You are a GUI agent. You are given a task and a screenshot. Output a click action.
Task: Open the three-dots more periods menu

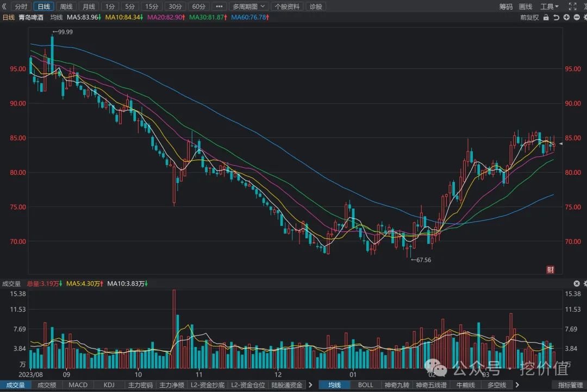[219, 7]
